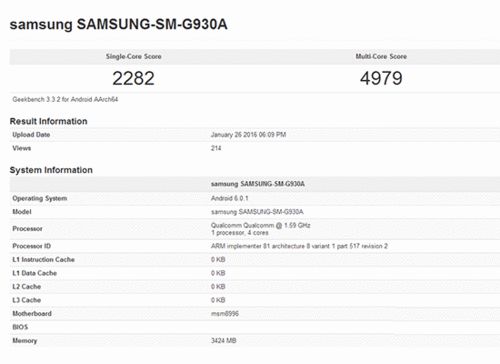Select the L1 Instruction Cache label
Viewport: 500px width, 364px height.
43,260
